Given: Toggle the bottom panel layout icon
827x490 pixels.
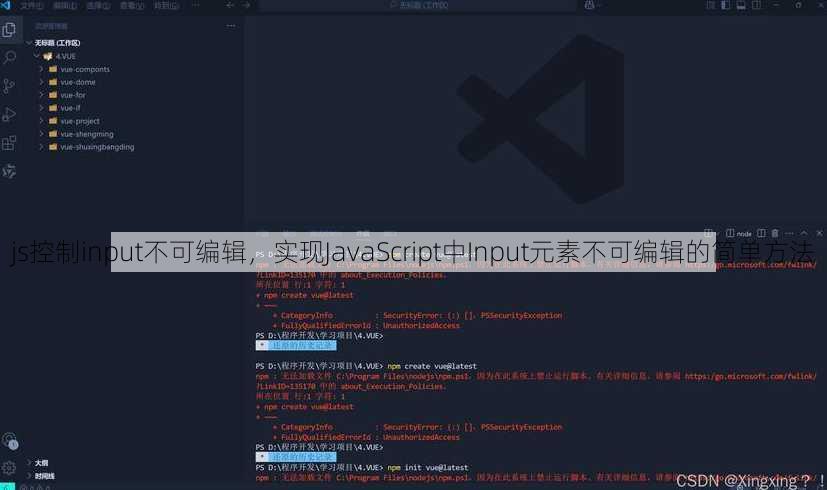Looking at the screenshot, I should tap(741, 5).
